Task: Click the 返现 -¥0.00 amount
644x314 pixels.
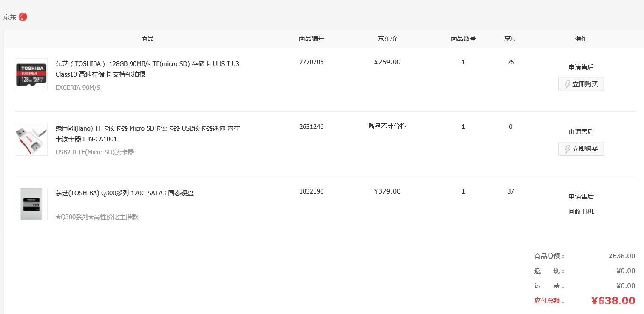Action: tap(624, 271)
